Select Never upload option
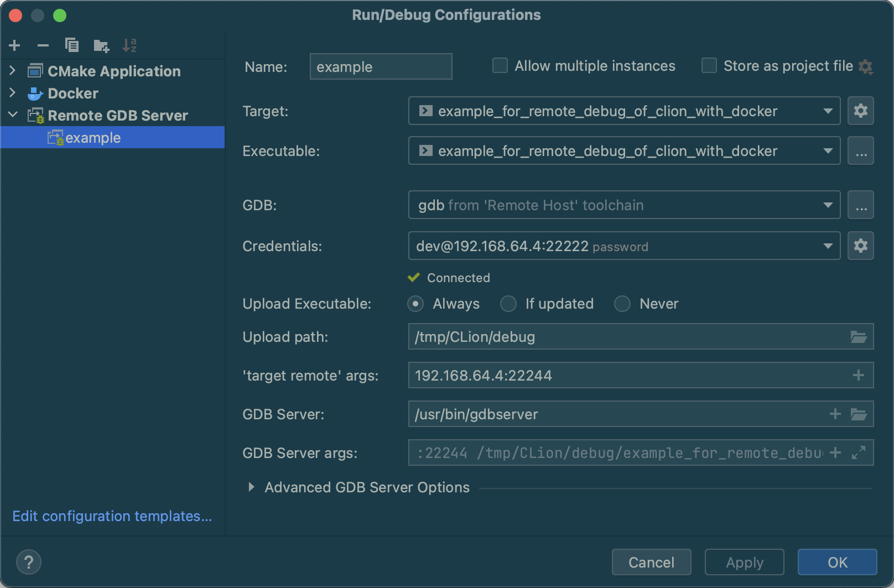Image resolution: width=894 pixels, height=588 pixels. tap(622, 304)
